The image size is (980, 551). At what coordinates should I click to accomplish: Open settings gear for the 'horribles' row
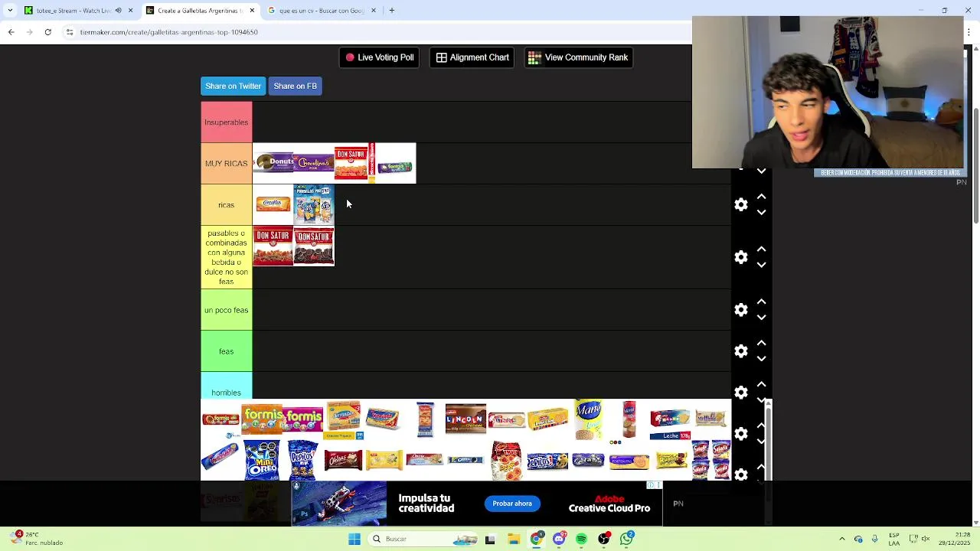[741, 393]
